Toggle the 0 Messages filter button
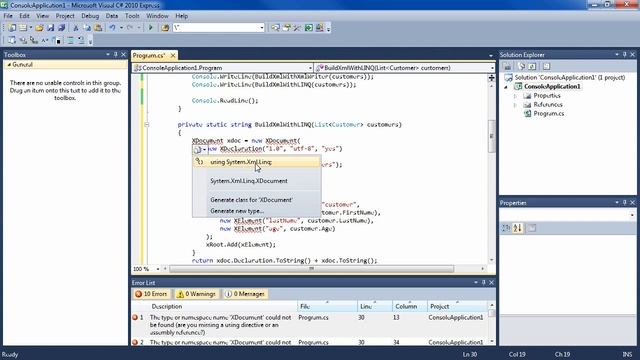The height and width of the screenshot is (360, 640). click(x=245, y=294)
